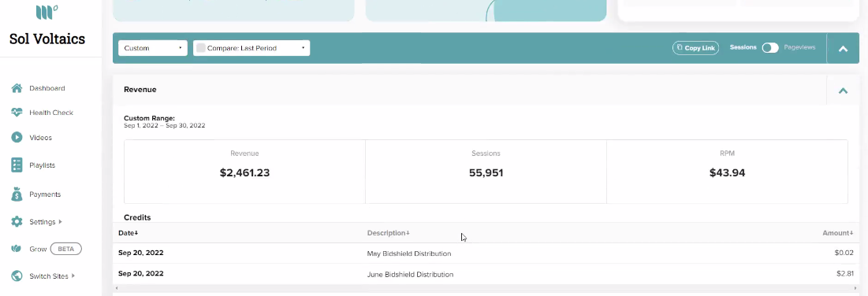Viewport: 868px width, 296px height.
Task: Click the Settings gear icon
Action: (x=17, y=222)
